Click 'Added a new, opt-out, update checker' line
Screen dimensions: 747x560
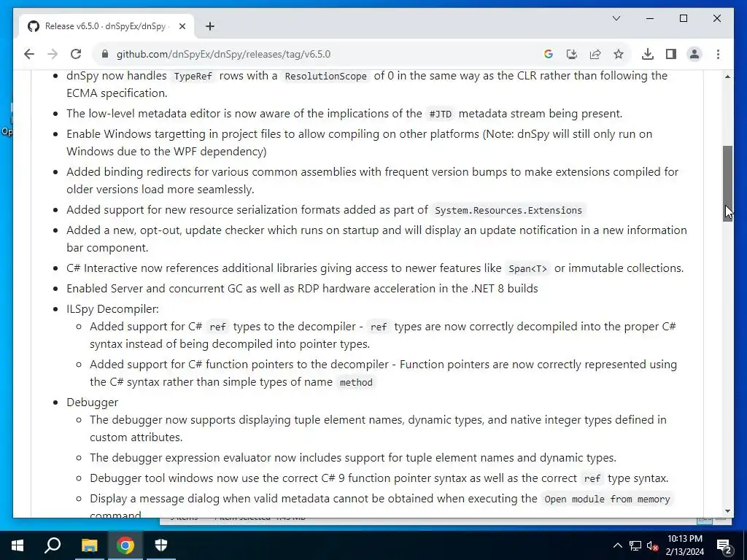click(376, 238)
